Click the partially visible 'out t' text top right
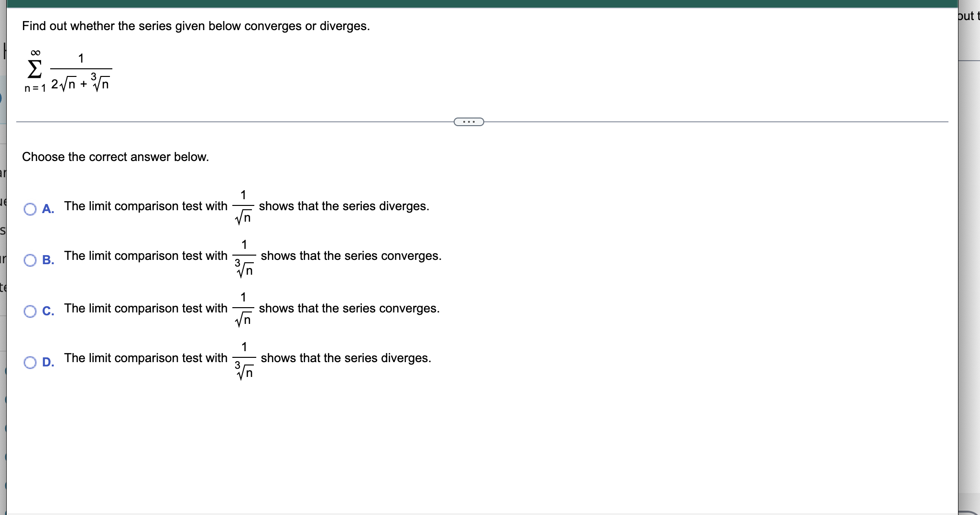 point(968,16)
